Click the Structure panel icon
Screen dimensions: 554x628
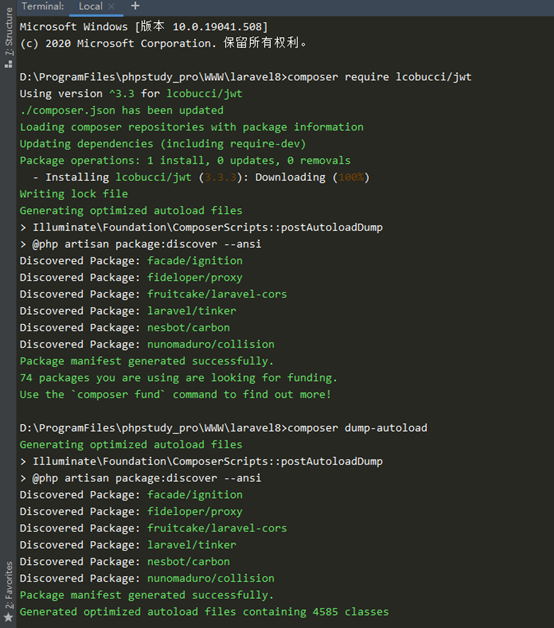point(8,64)
